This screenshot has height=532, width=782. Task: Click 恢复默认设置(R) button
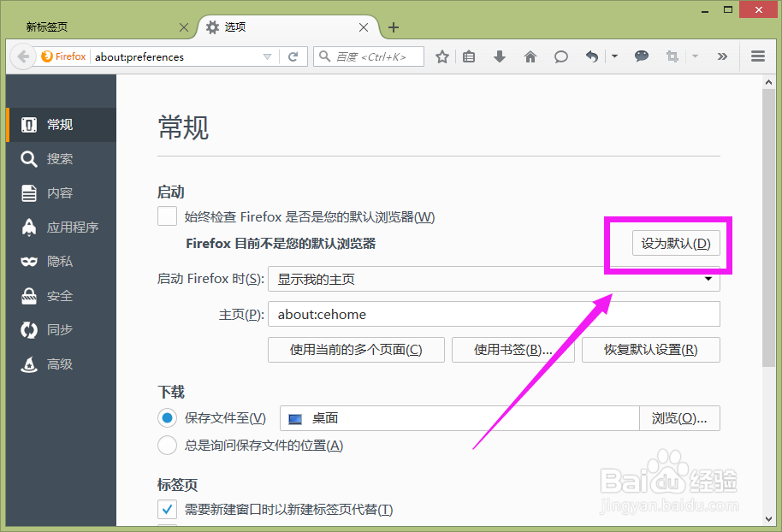(651, 350)
